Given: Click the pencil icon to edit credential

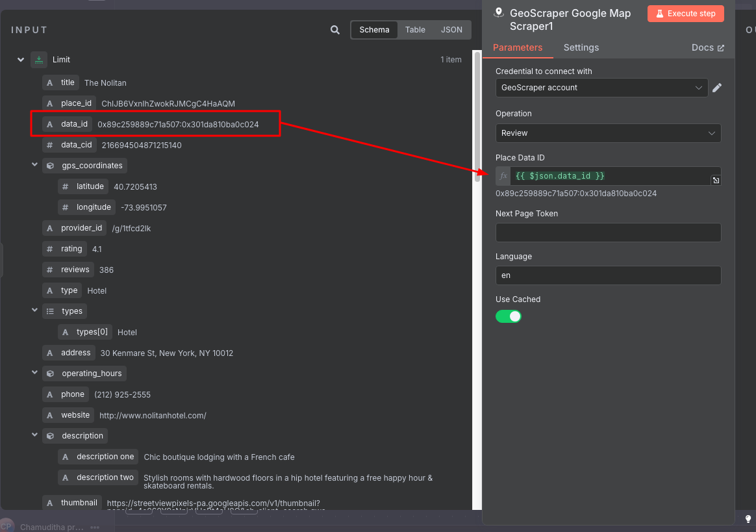Looking at the screenshot, I should pyautogui.click(x=717, y=88).
